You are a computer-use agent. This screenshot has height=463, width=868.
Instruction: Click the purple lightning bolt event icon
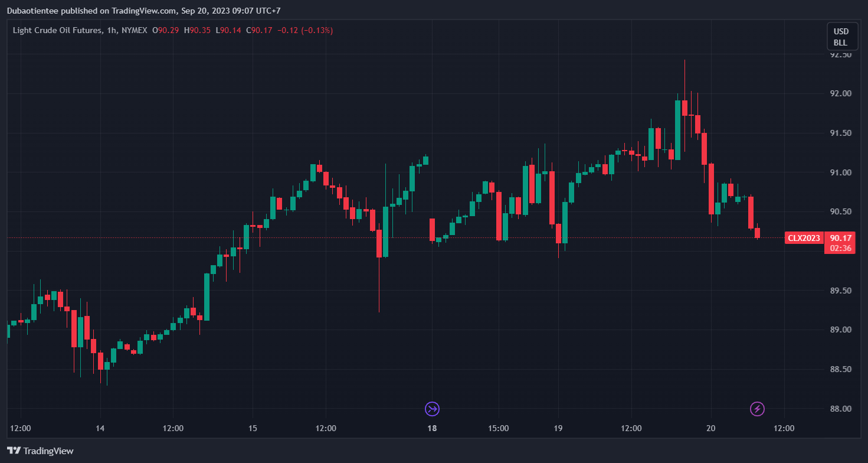tap(757, 409)
